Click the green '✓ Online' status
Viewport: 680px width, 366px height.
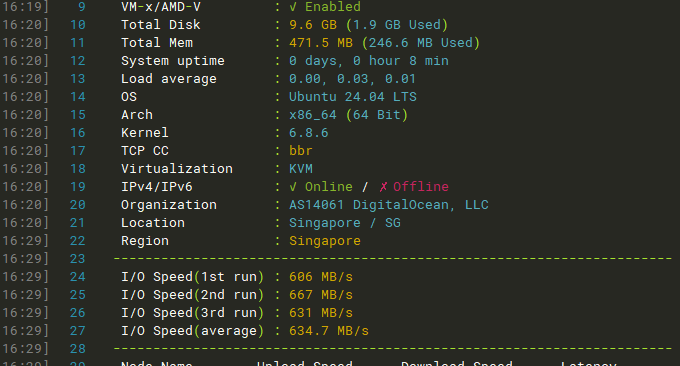320,186
